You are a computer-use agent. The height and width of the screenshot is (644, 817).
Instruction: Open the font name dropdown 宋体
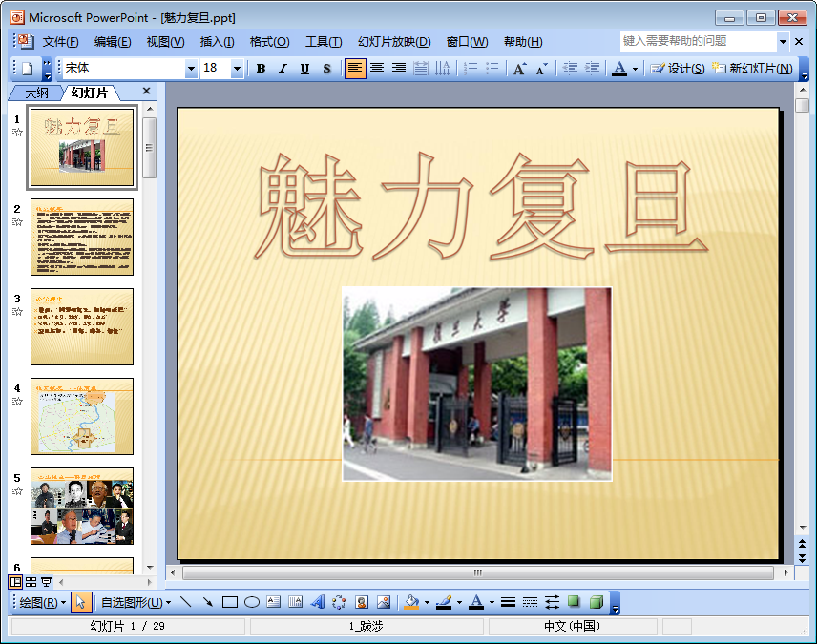tap(191, 69)
